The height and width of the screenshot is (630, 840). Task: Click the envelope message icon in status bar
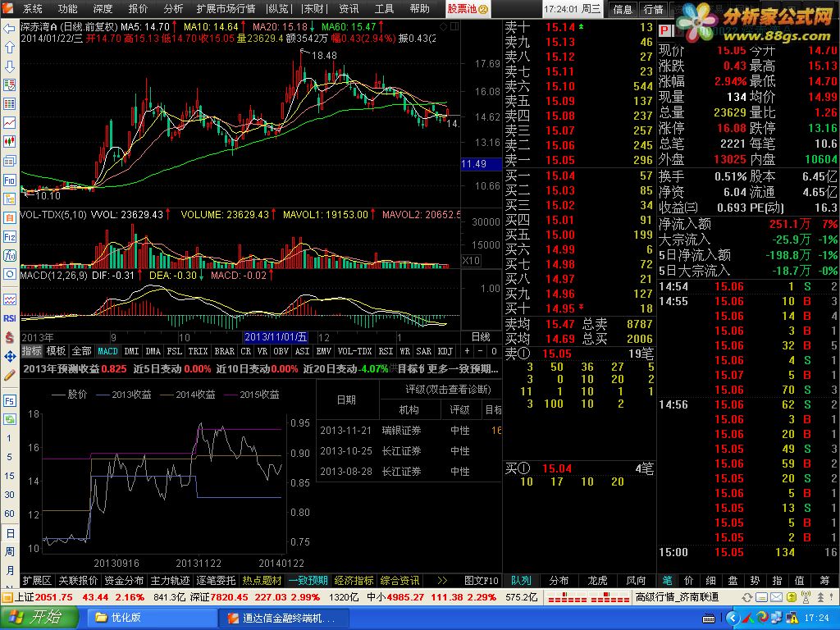click(x=776, y=597)
